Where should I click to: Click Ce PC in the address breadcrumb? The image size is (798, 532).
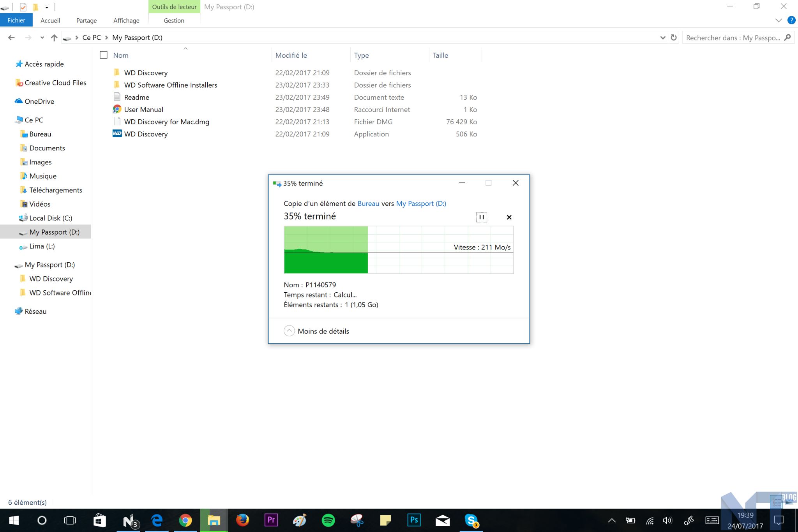pos(92,37)
